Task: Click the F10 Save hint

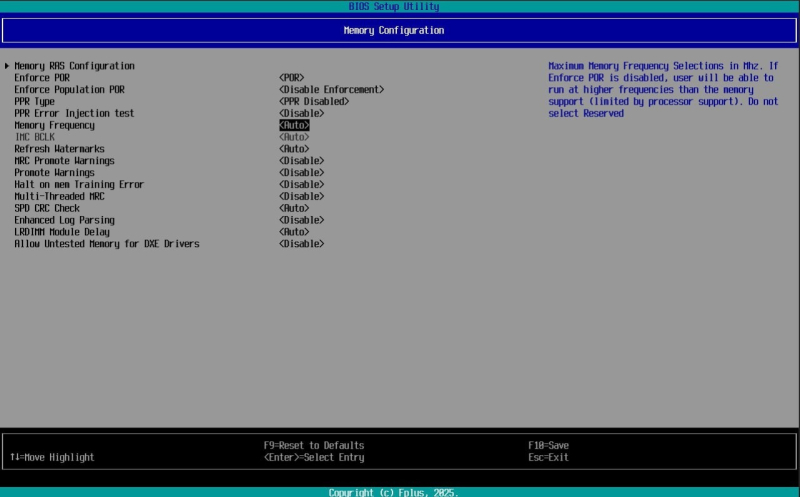Action: pyautogui.click(x=548, y=445)
